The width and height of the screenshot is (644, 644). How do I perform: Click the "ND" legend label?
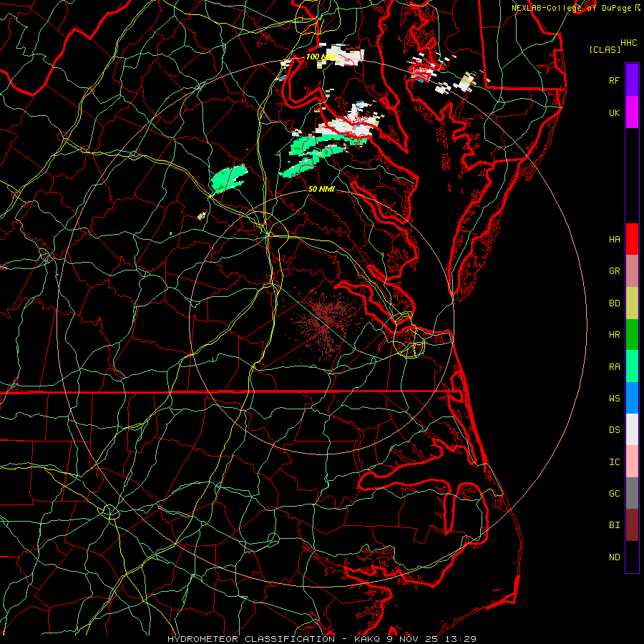click(614, 557)
